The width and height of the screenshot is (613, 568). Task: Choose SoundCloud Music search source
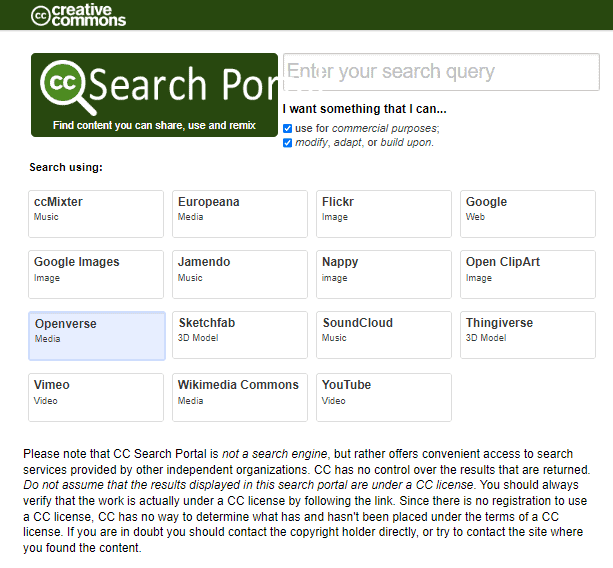point(384,335)
